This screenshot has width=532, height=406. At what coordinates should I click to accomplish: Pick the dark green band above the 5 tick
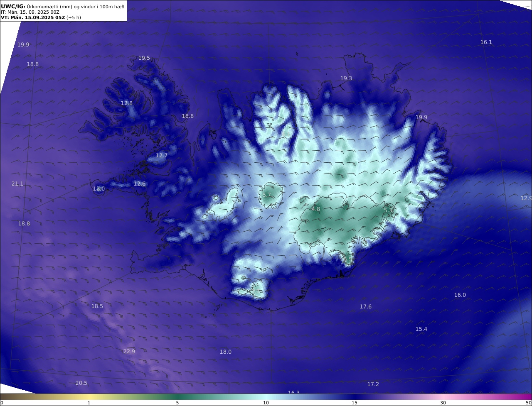point(177,396)
